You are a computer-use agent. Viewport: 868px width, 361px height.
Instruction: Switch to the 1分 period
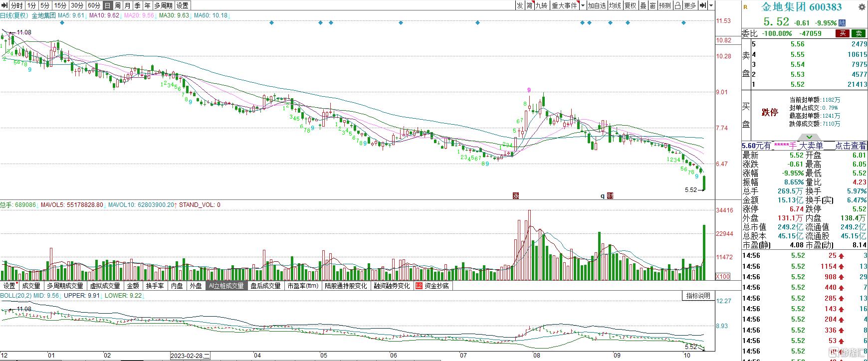31,5
